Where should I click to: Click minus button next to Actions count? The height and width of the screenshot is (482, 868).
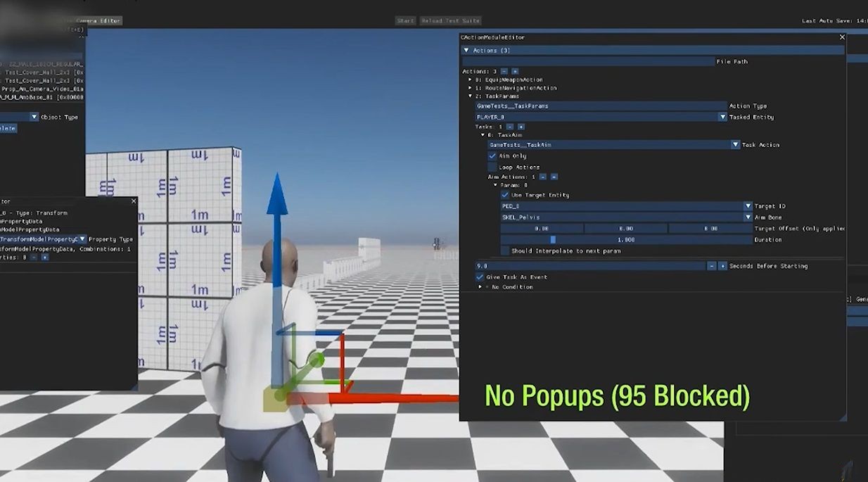(x=504, y=71)
